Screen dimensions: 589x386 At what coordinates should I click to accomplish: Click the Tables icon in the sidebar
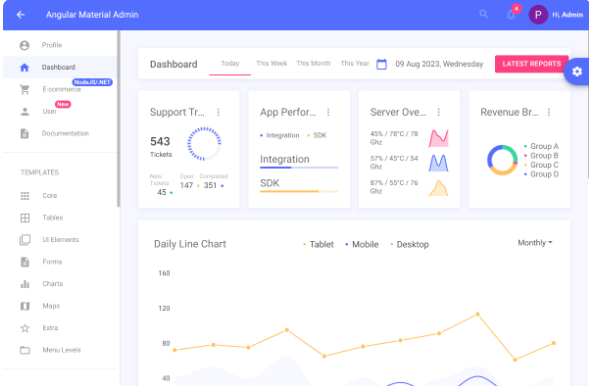25,218
